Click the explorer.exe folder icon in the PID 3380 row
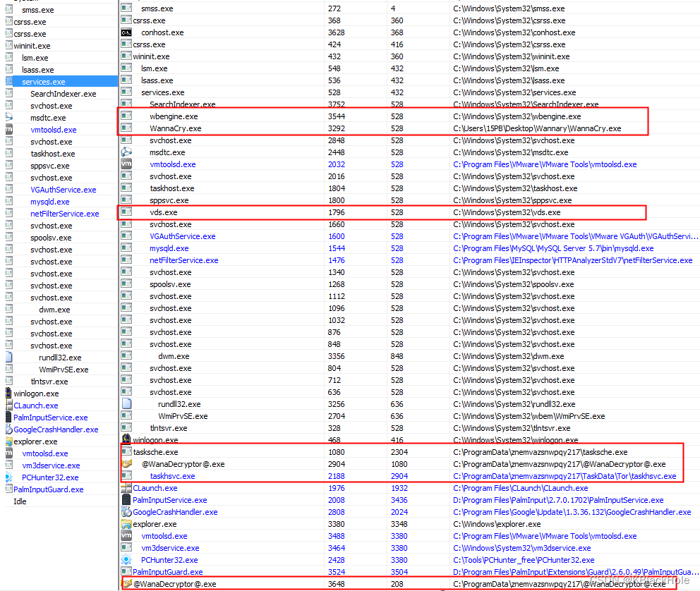This screenshot has height=591, width=700. click(x=126, y=523)
